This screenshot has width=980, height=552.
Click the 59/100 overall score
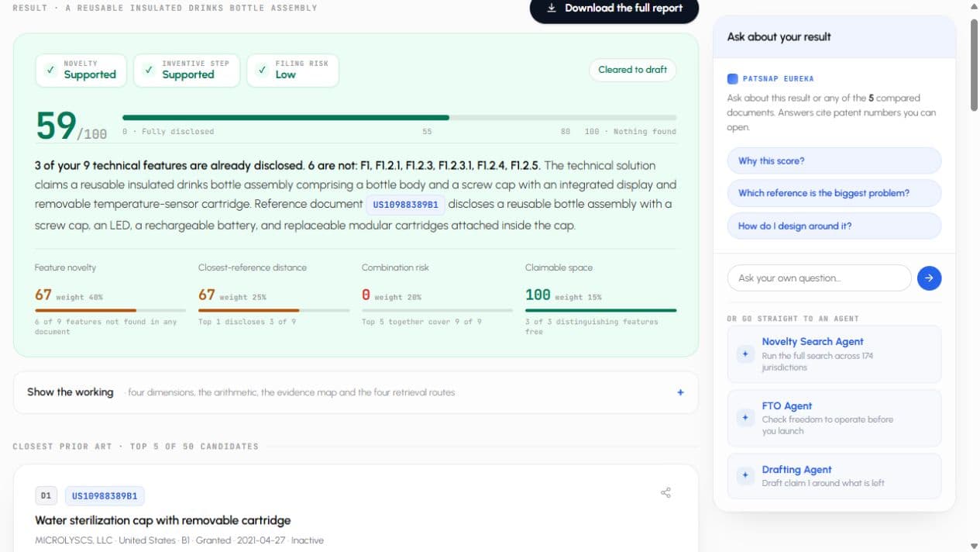point(71,126)
